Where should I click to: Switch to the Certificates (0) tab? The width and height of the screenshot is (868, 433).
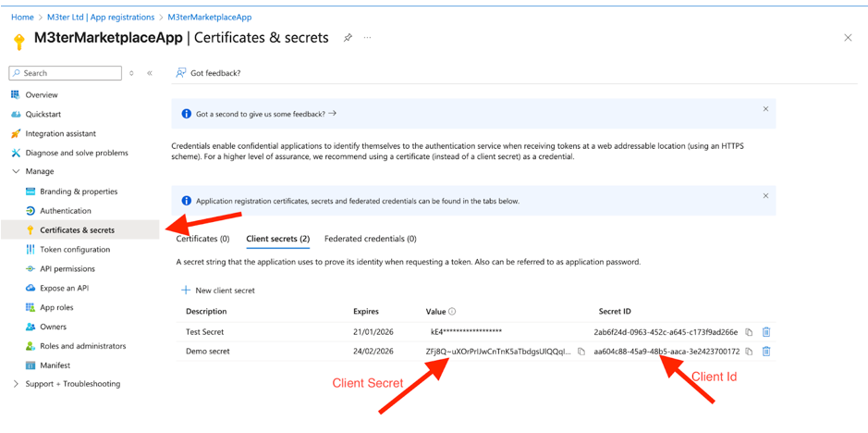pos(202,239)
